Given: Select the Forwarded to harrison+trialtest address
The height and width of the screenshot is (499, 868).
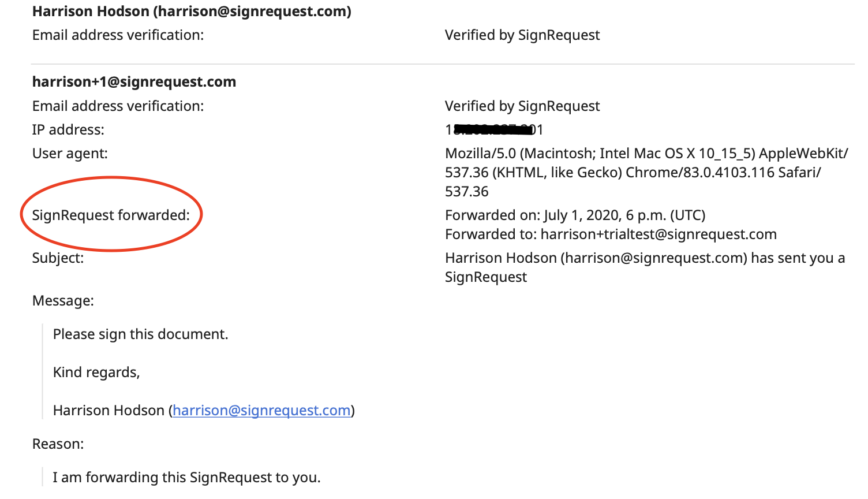Looking at the screenshot, I should pos(611,234).
